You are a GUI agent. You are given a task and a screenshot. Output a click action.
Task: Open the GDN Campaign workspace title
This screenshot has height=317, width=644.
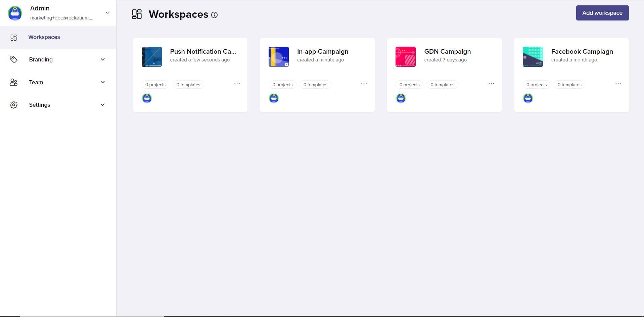pyautogui.click(x=447, y=52)
